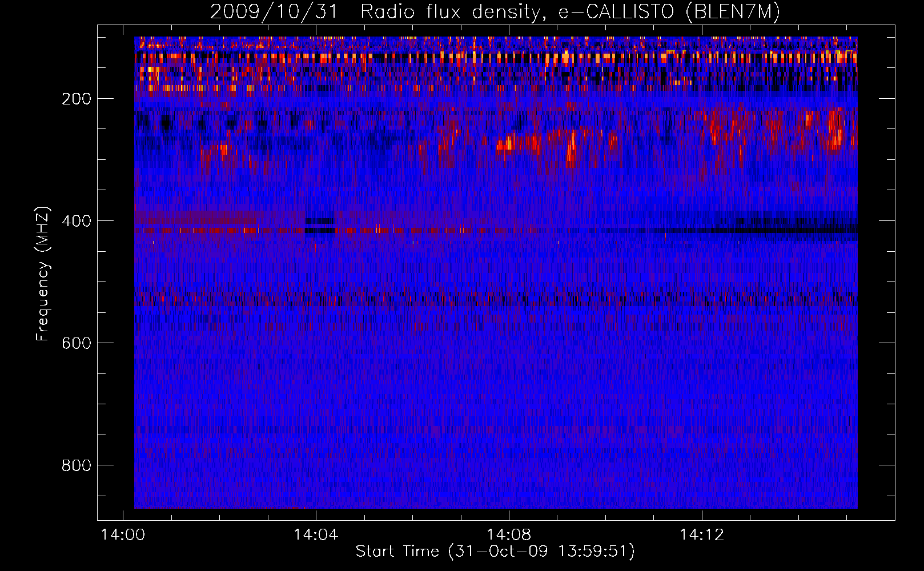Click the "Frequency (MHZ)" axis label

42,274
